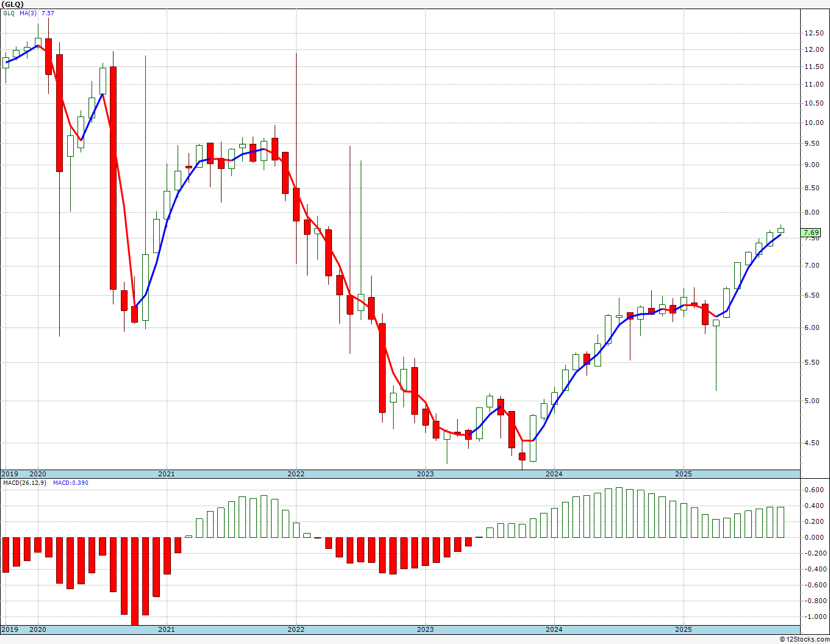Click 2023 on the bottom MACD time axis
830x644 pixels.
click(x=425, y=629)
